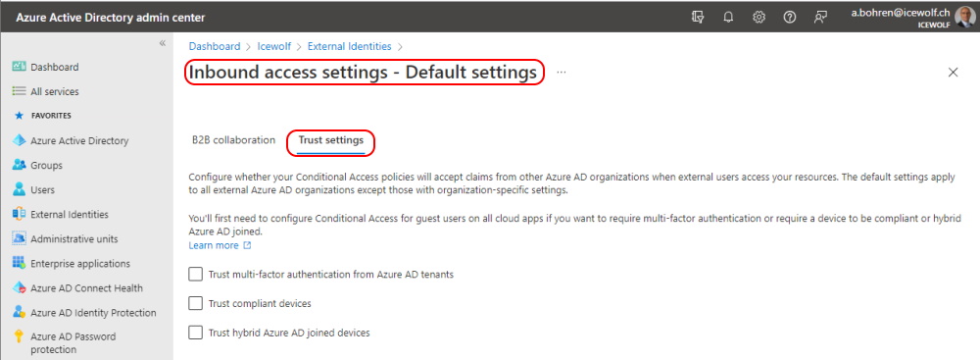Open Azure AD Connect Health sidebar item
The width and height of the screenshot is (980, 360).
click(87, 288)
